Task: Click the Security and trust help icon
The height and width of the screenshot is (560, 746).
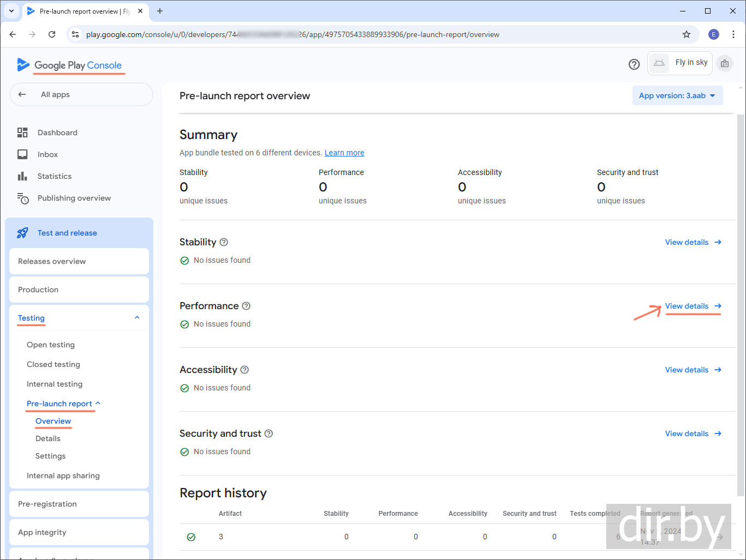Action: pyautogui.click(x=268, y=433)
